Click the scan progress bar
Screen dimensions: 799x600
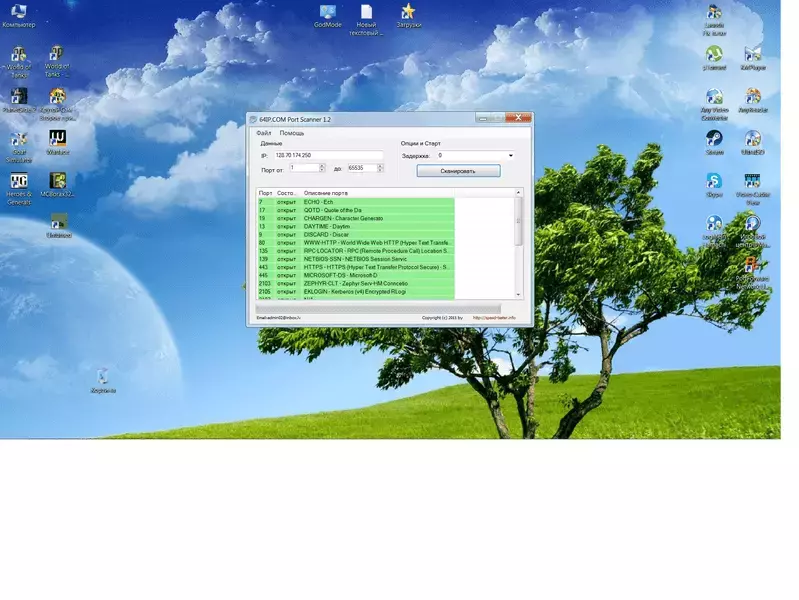click(x=378, y=308)
